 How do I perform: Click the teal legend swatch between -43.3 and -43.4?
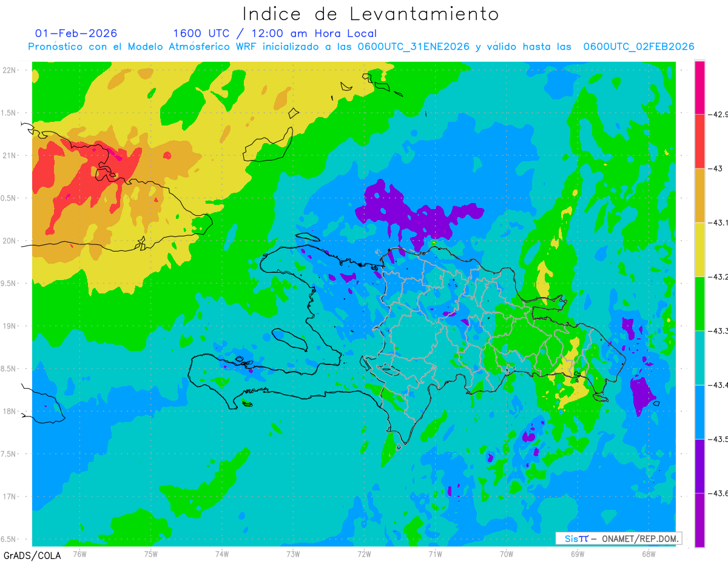pos(699,358)
